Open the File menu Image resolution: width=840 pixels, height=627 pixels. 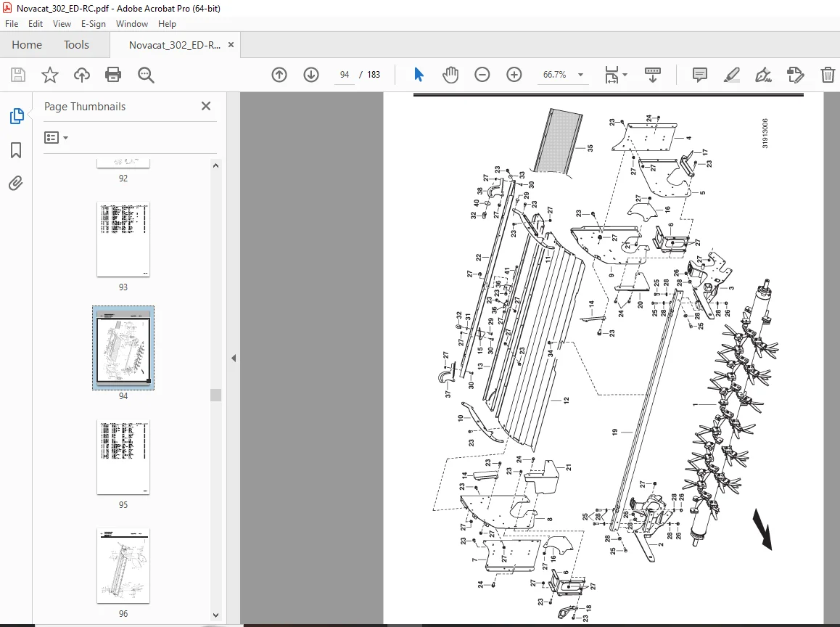pyautogui.click(x=12, y=23)
